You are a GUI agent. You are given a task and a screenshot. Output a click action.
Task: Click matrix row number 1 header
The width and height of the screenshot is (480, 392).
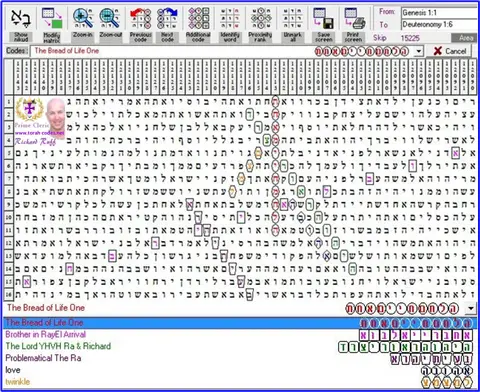click(x=9, y=101)
